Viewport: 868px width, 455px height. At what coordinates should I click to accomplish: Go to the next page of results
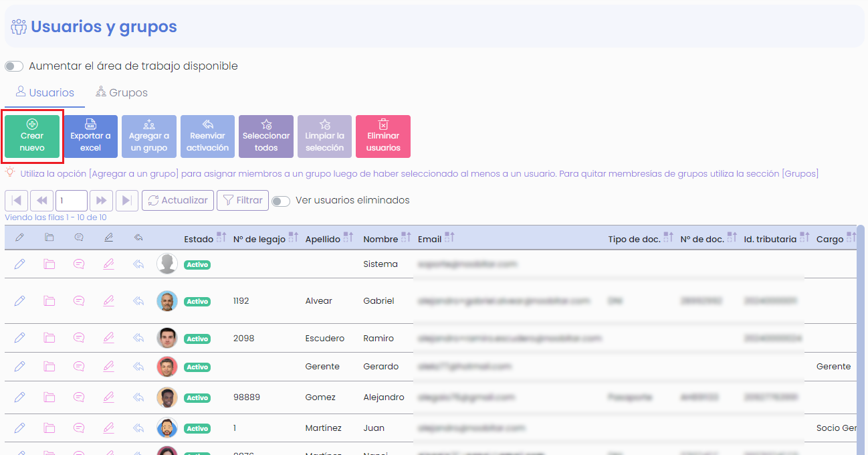(x=102, y=201)
